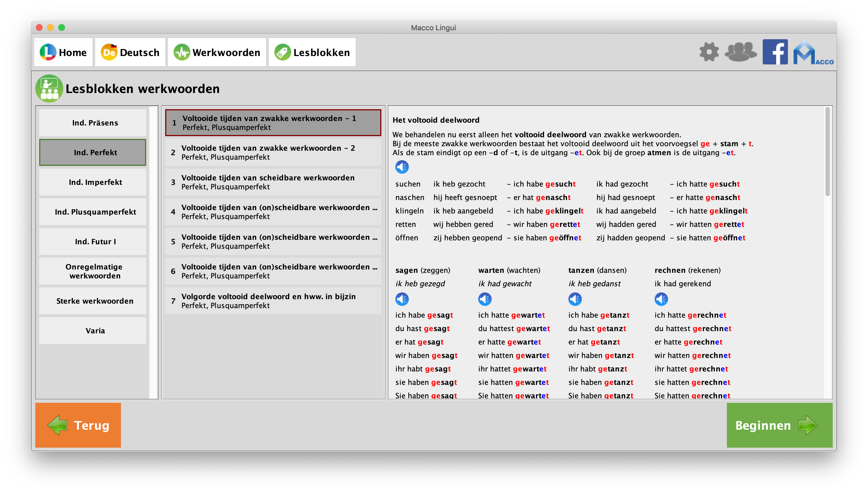Play the rechnen conjugation audio

661,299
